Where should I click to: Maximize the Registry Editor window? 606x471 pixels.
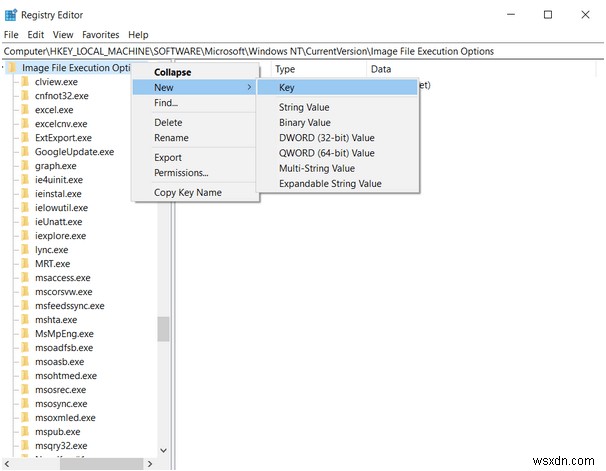(x=548, y=15)
